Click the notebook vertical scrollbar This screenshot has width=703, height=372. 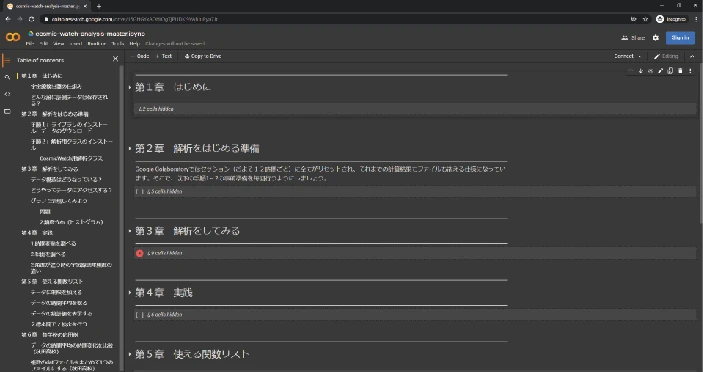click(x=701, y=143)
